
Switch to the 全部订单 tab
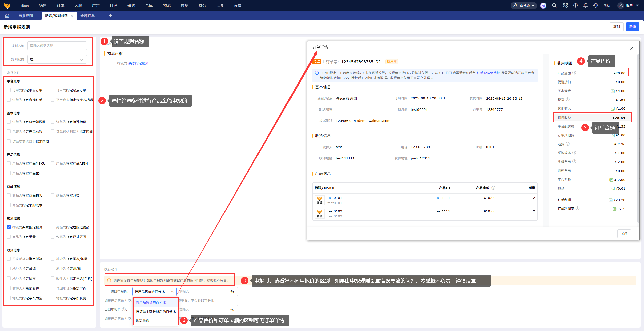point(88,16)
